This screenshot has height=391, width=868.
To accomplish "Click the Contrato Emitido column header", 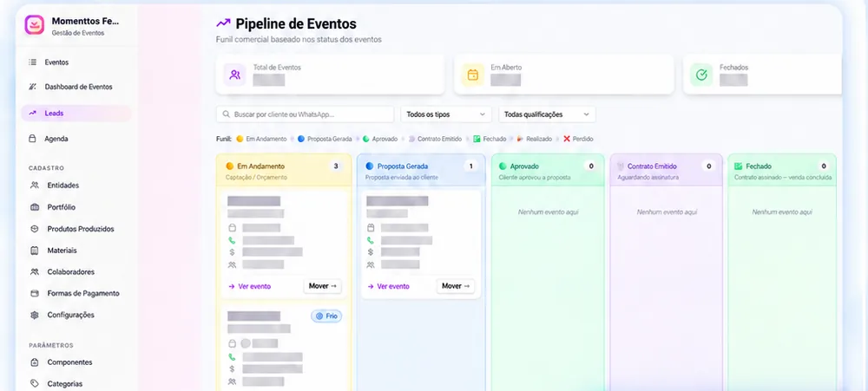I will tap(666, 171).
